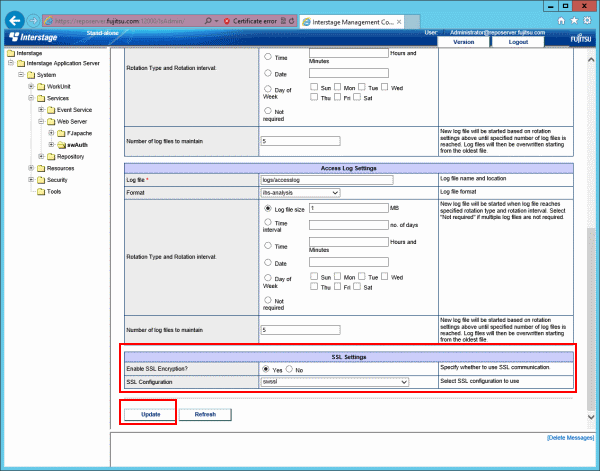
Task: Close the Interstage Management Console tab
Action: (x=399, y=22)
